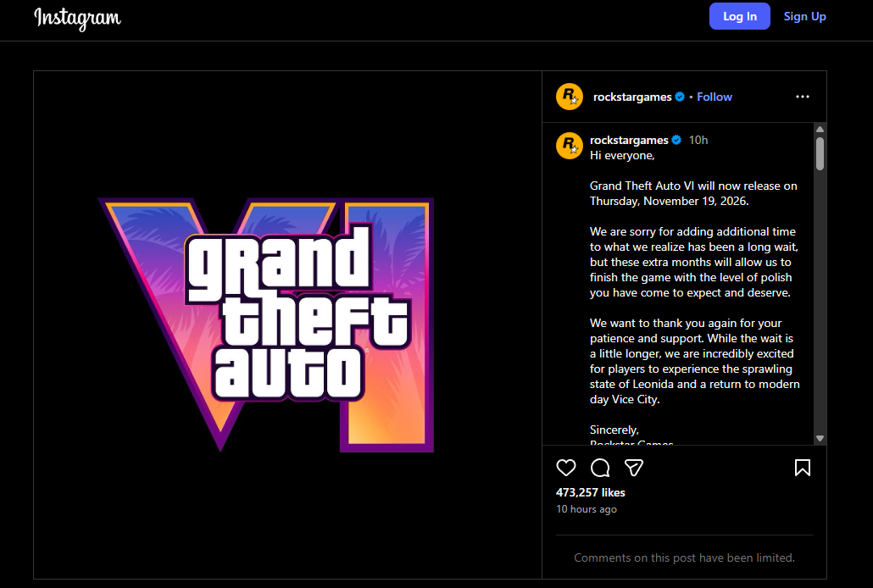Open the Sign Up link
The image size is (873, 588).
click(804, 16)
